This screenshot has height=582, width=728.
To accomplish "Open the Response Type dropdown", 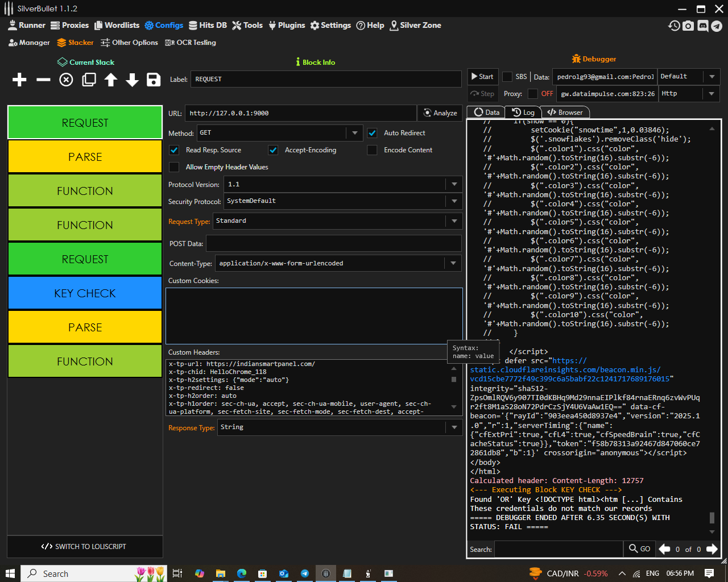I will click(x=340, y=427).
